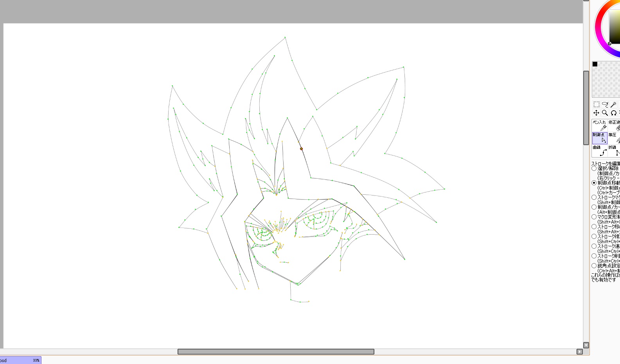Choose the マクロ変形 radio option
Screen dimensions: 620x364
click(x=594, y=217)
